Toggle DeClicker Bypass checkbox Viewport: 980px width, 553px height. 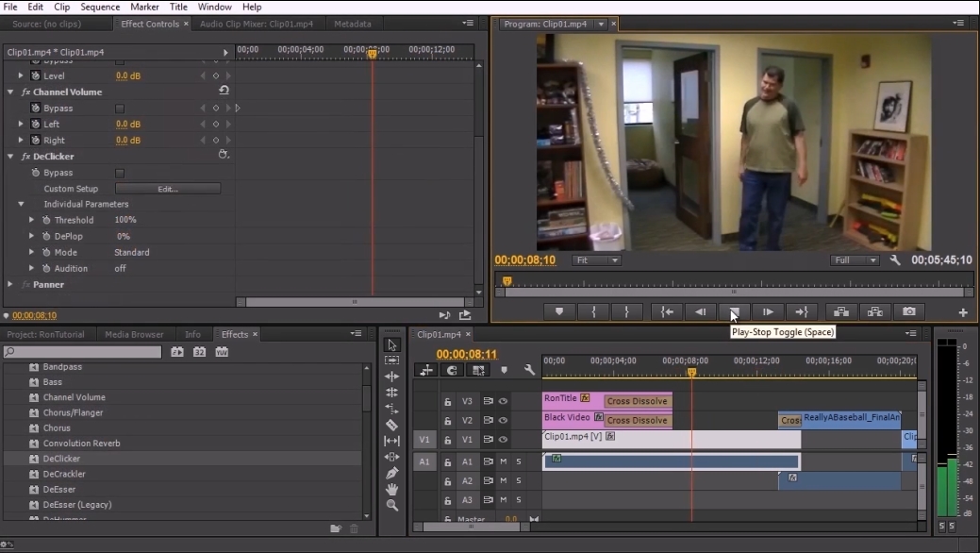coord(120,173)
